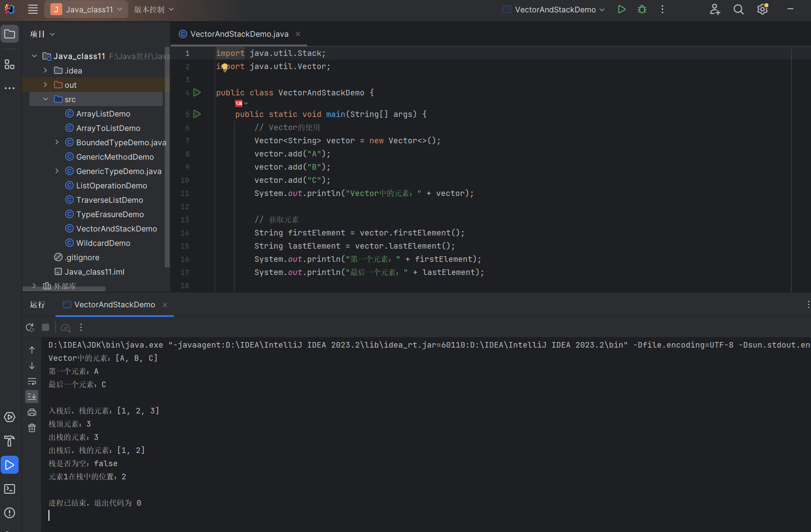The width and height of the screenshot is (811, 532).
Task: Select the VectorAndStackDemo.java editor tab
Action: (239, 34)
